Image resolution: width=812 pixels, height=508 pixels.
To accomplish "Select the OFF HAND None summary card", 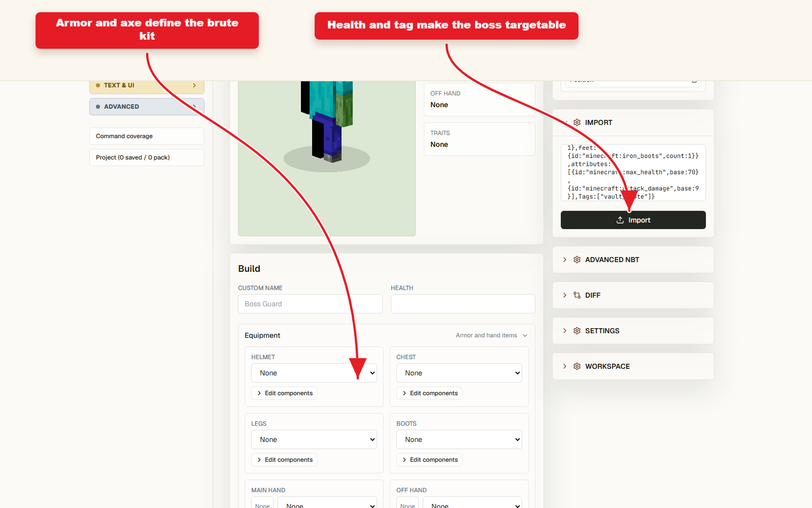I will coord(480,100).
